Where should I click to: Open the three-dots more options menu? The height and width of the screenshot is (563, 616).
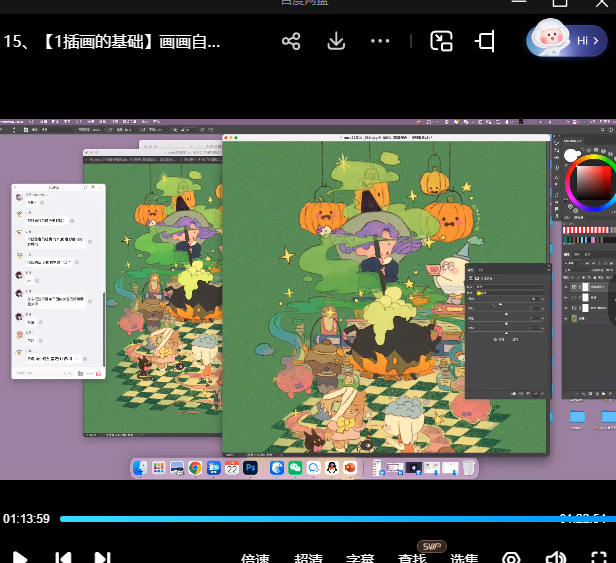click(x=380, y=41)
